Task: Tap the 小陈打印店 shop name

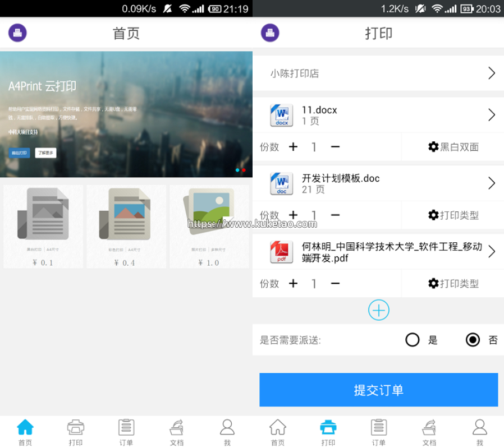Action: (x=295, y=73)
